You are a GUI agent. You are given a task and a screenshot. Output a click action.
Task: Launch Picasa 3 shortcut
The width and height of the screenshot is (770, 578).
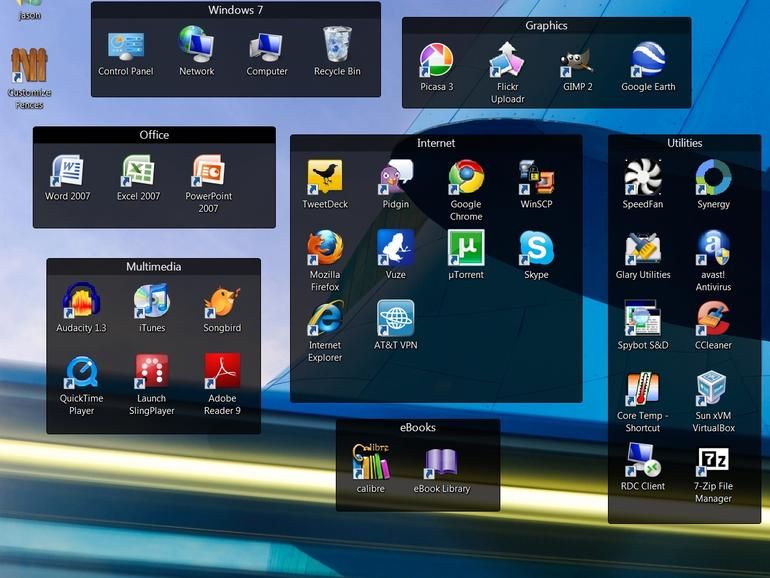pyautogui.click(x=436, y=61)
